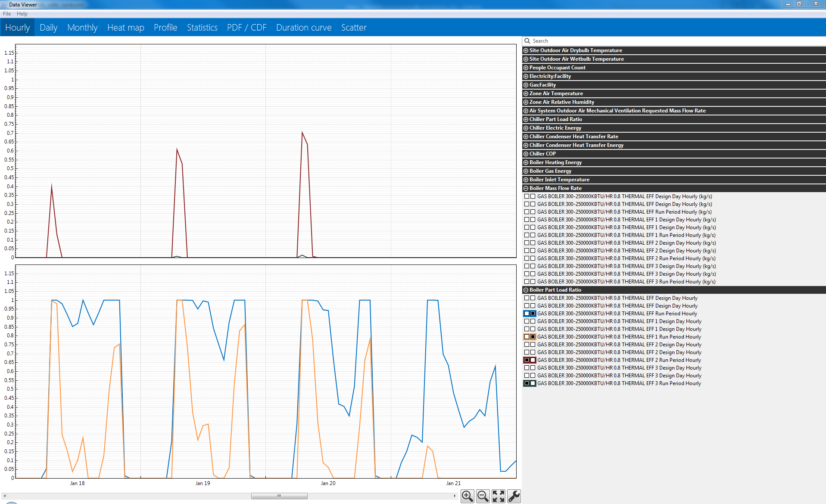Viewport: 826px width, 504px height.
Task: Zoom in on the chart with magnifier plus
Action: point(468,496)
